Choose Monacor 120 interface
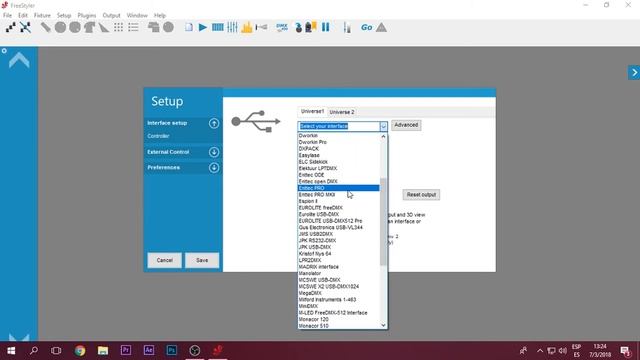Viewport: 640px width, 360px height. coord(339,319)
